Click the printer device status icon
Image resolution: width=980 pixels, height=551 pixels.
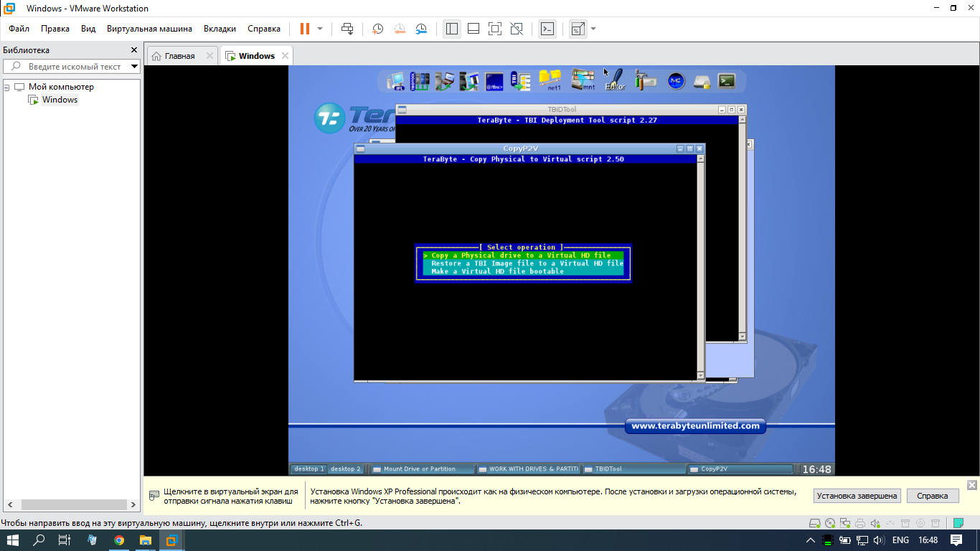860,523
